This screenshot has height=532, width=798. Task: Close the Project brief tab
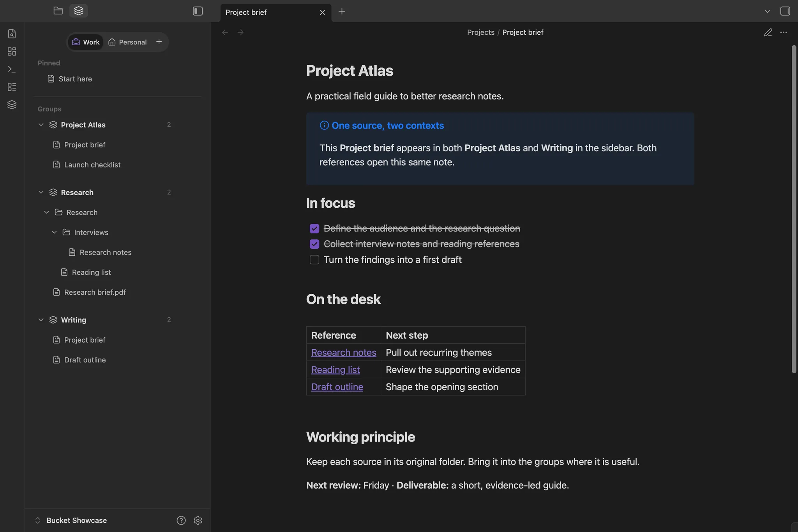point(322,12)
